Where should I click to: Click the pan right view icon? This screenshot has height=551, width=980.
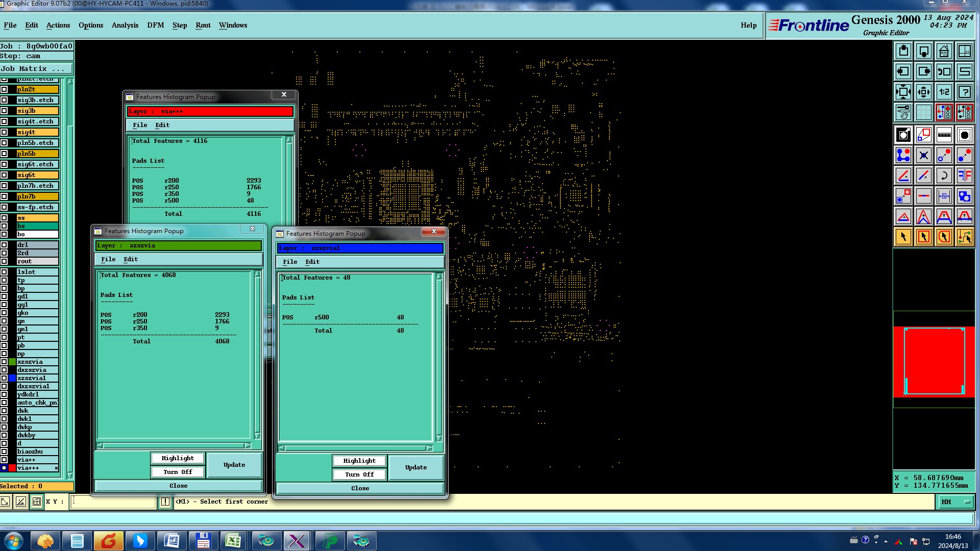pos(924,71)
